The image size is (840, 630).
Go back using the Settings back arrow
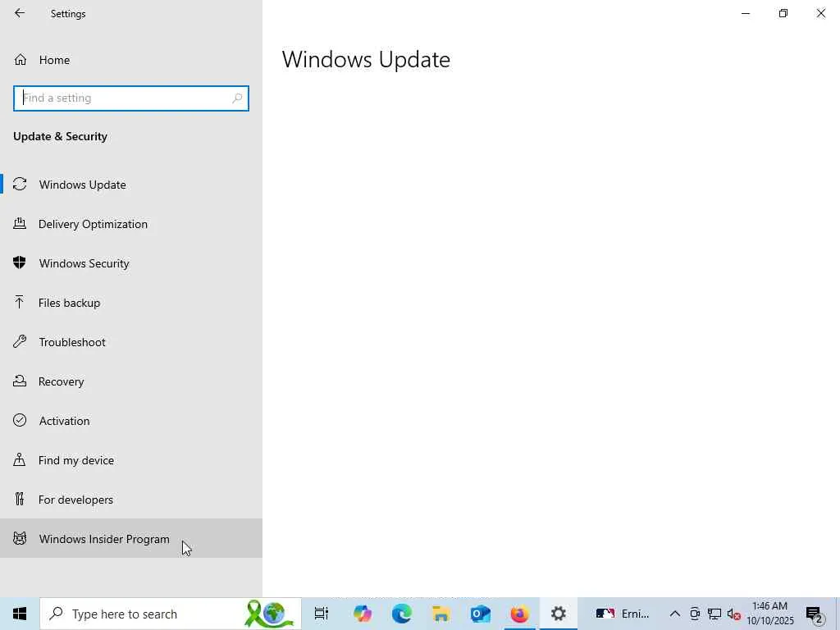[x=20, y=13]
